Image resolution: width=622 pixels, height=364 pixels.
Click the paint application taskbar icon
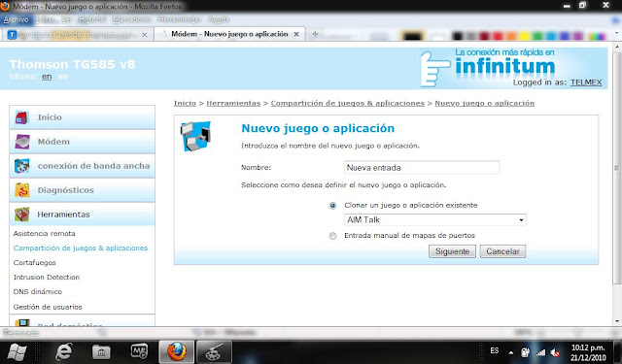(214, 351)
